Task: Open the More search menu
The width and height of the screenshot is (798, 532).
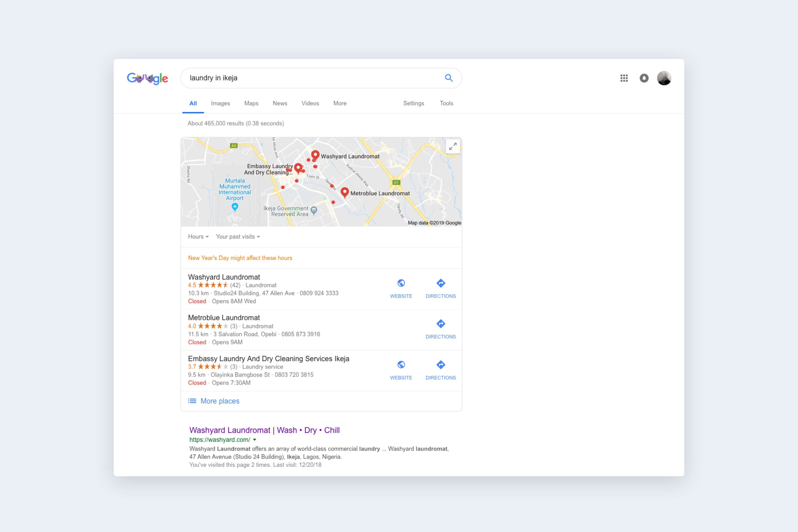Action: point(340,104)
